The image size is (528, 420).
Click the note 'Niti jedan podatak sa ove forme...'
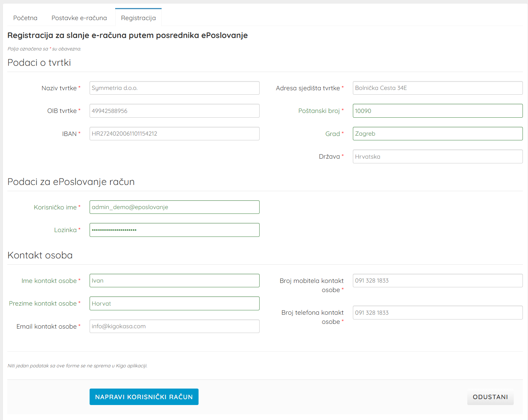coord(78,366)
